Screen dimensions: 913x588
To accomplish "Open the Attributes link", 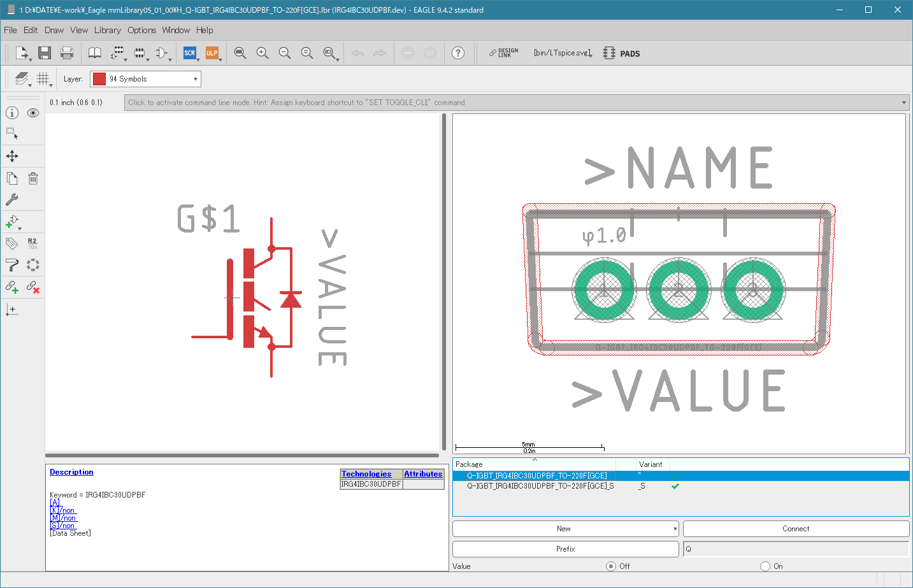I will coord(423,474).
